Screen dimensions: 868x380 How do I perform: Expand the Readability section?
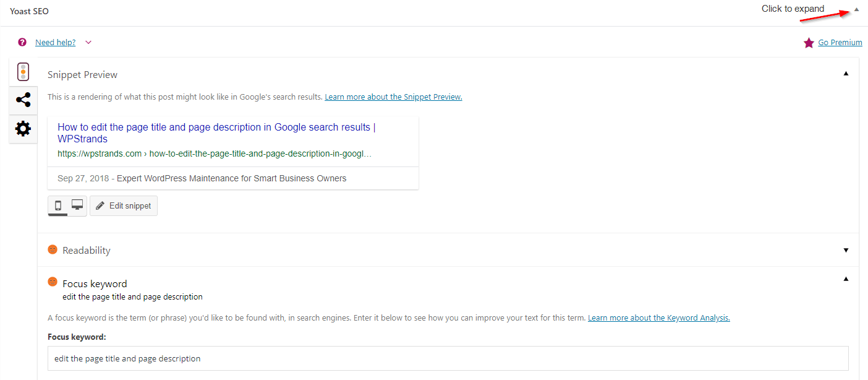pos(846,250)
